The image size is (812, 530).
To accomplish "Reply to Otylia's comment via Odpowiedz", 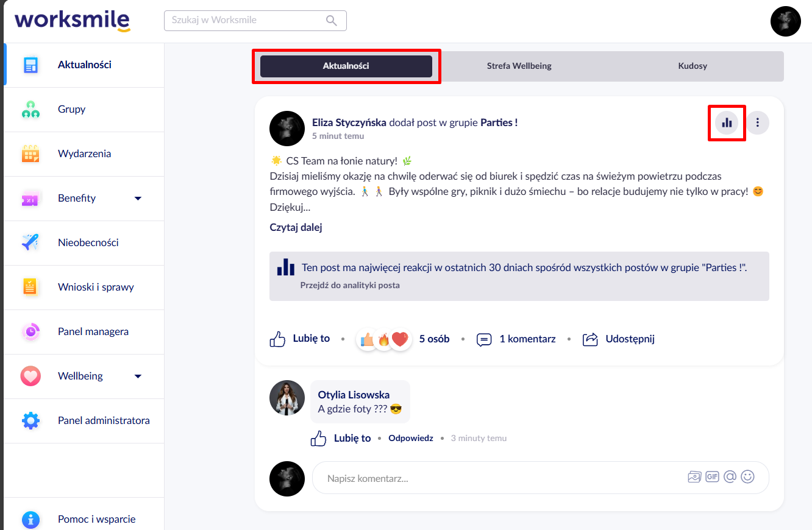I will pyautogui.click(x=411, y=438).
